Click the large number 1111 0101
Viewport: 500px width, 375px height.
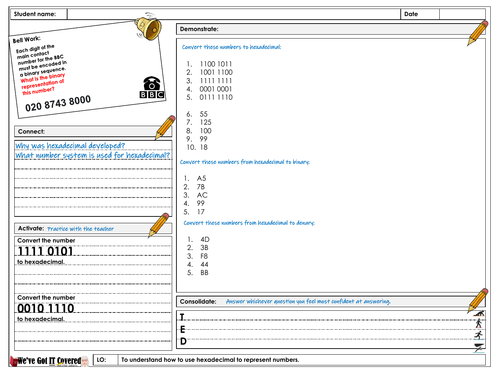tap(45, 251)
